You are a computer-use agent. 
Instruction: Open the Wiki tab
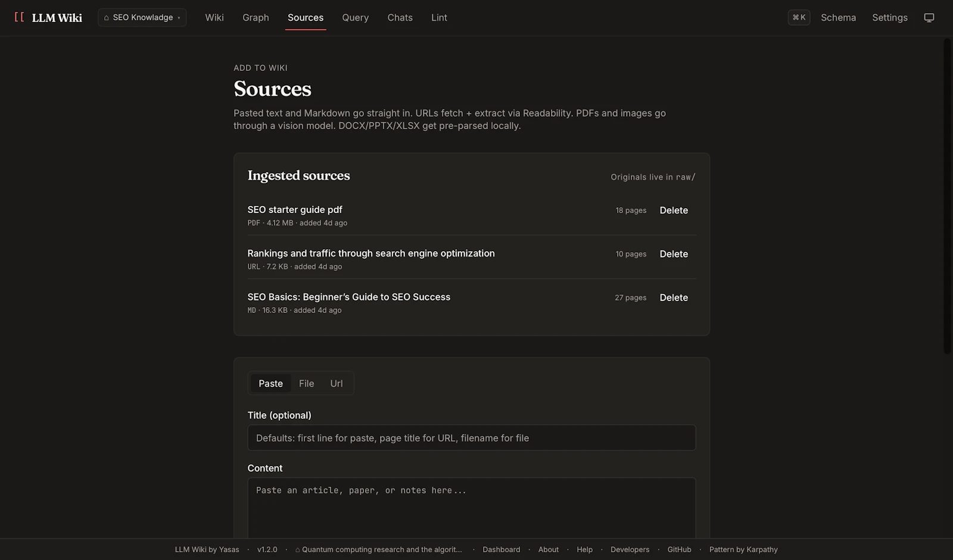pyautogui.click(x=214, y=17)
